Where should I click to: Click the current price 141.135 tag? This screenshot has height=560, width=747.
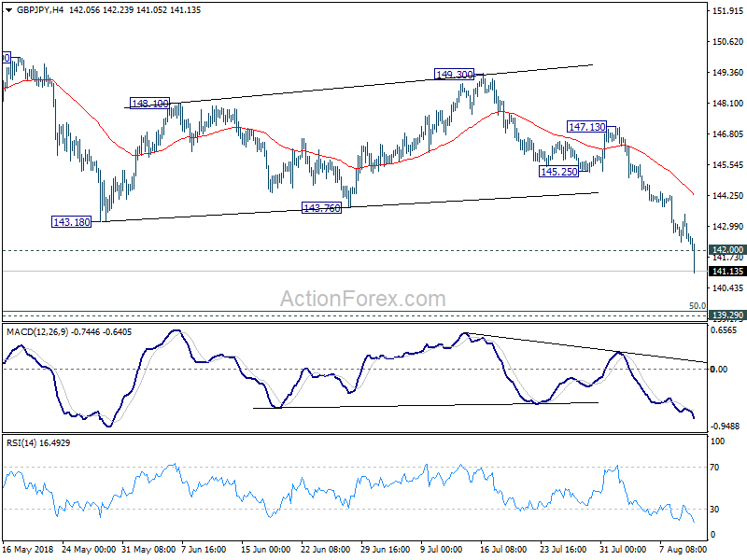727,272
